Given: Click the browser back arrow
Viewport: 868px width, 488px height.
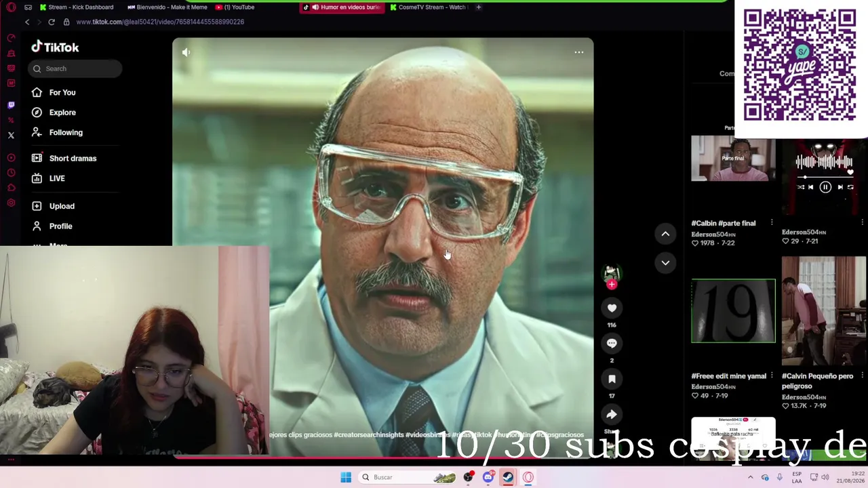Looking at the screenshot, I should [27, 22].
